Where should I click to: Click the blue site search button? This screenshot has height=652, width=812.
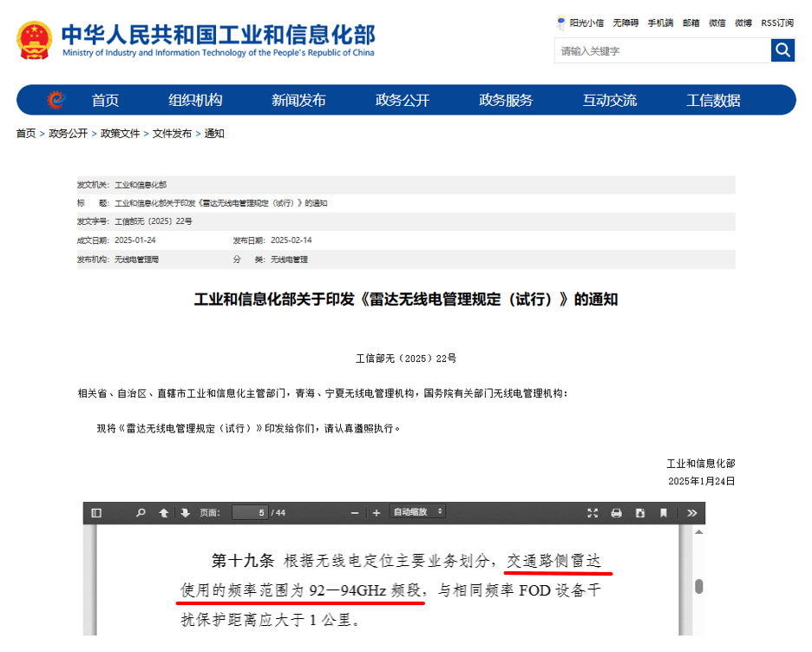[x=783, y=50]
